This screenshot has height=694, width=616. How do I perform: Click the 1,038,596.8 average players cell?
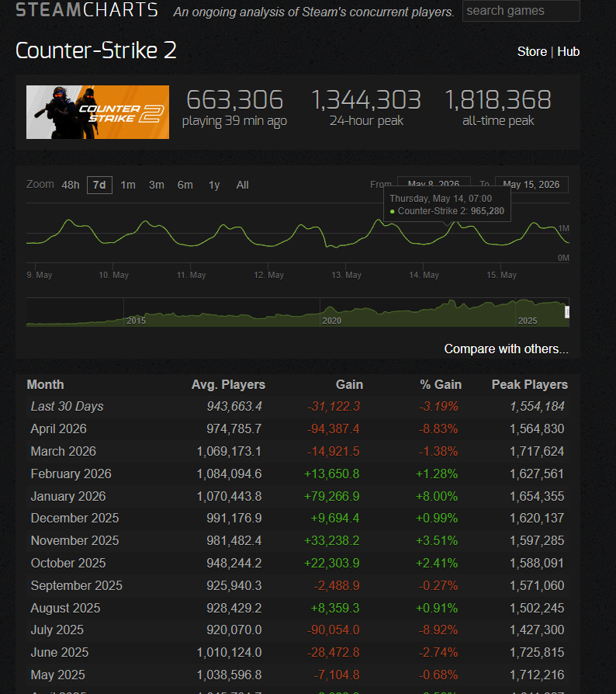pos(229,675)
